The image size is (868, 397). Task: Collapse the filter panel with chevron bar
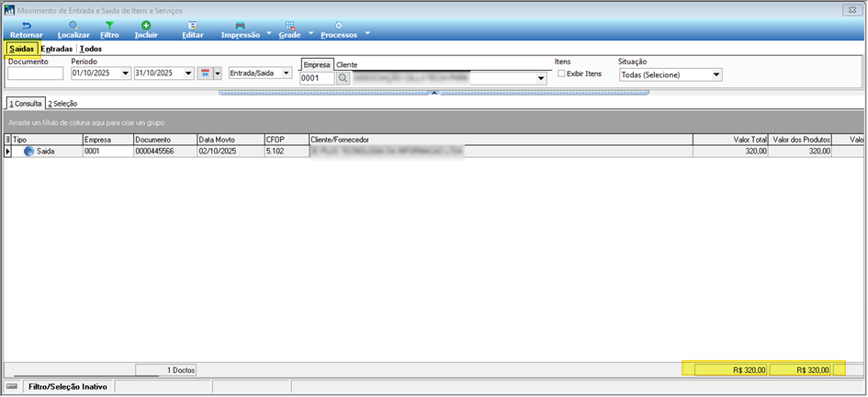(434, 93)
